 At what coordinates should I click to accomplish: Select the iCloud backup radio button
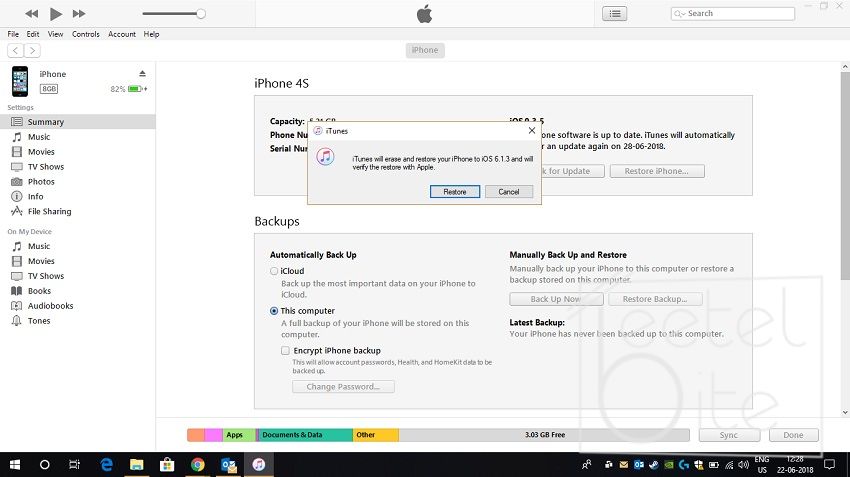pyautogui.click(x=274, y=271)
